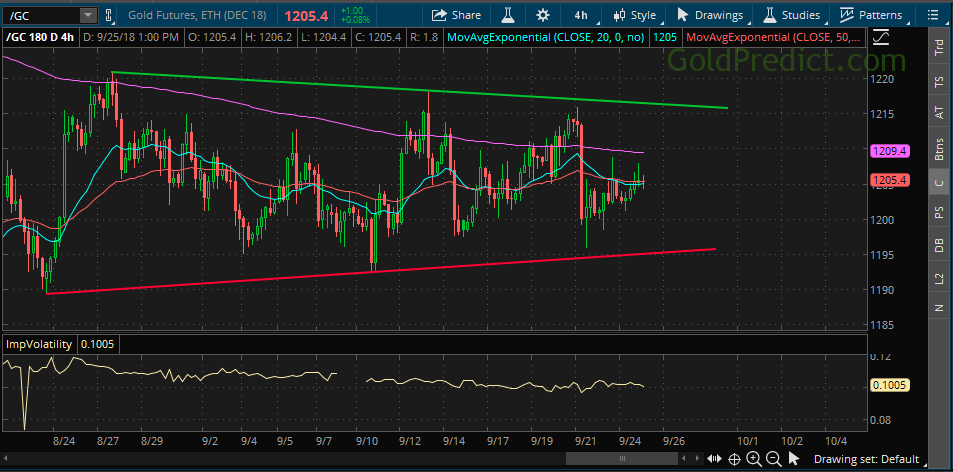This screenshot has width=953, height=472.
Task: Click the O: 1205.4 open readout
Action: [x=212, y=38]
